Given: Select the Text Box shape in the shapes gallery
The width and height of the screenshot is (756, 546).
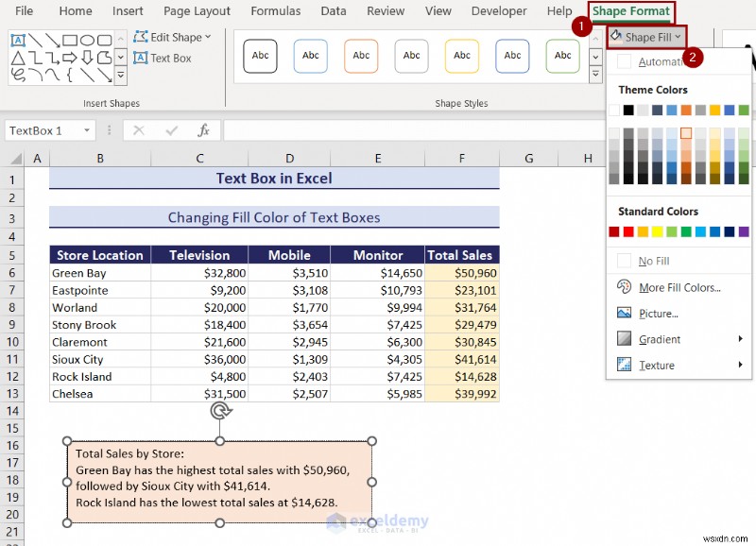Looking at the screenshot, I should 18,40.
